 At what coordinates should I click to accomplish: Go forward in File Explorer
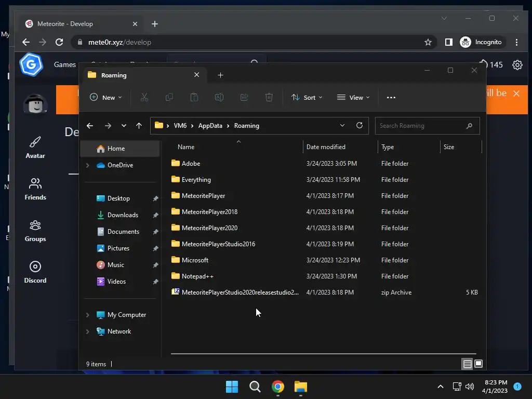(x=108, y=126)
